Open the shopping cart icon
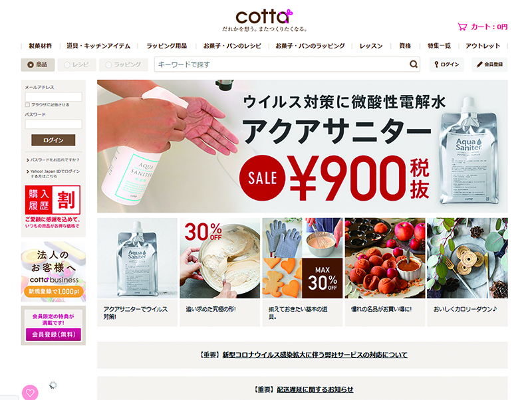 (x=462, y=27)
